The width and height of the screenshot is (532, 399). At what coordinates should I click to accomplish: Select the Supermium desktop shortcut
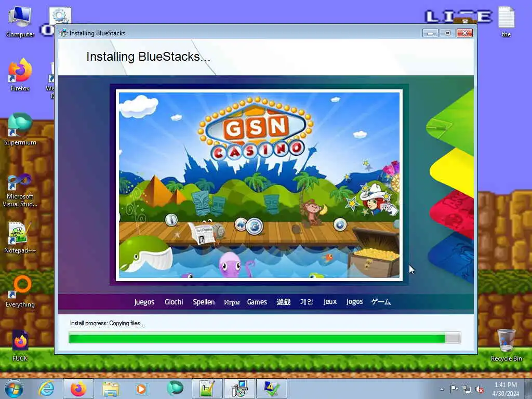(20, 129)
